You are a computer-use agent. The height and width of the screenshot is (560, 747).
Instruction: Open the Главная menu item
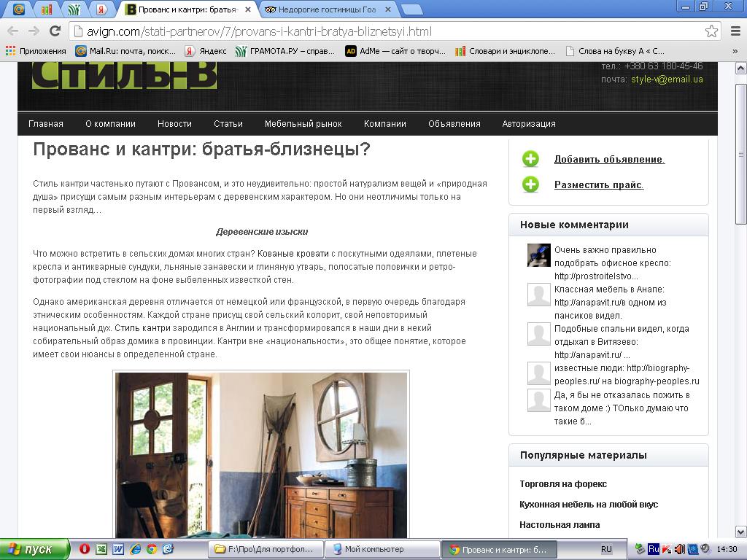(46, 124)
